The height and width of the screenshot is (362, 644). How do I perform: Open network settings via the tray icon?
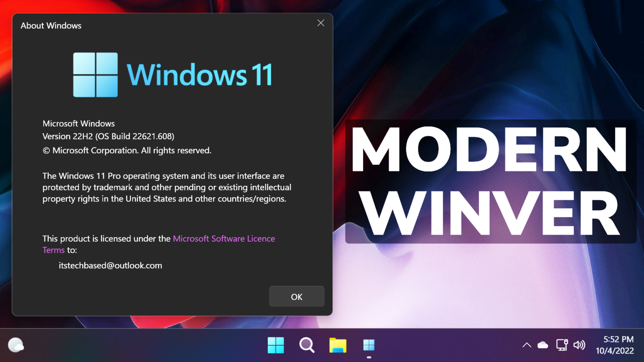coord(562,345)
